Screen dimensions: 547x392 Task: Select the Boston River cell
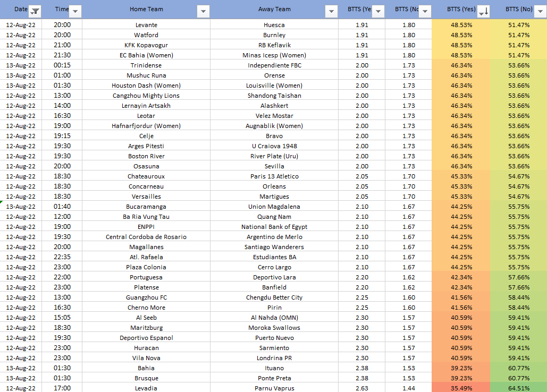(146, 156)
